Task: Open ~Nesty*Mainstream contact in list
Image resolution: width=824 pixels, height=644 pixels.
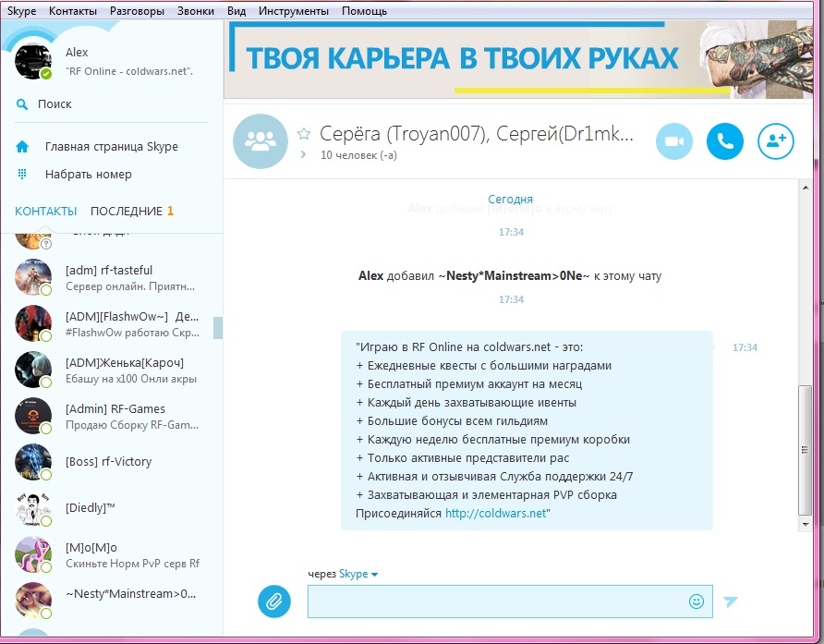Action: (x=112, y=601)
